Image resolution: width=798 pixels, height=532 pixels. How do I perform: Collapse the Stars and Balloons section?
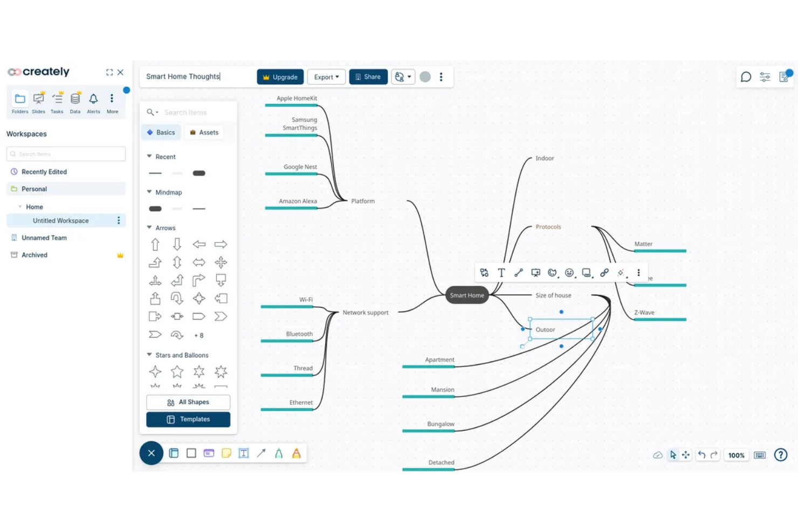click(x=149, y=355)
